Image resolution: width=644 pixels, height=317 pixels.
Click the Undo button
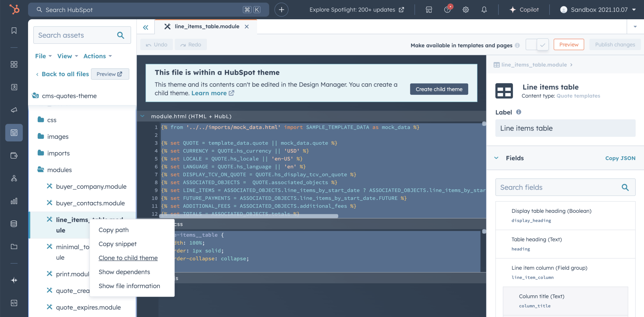click(x=156, y=45)
